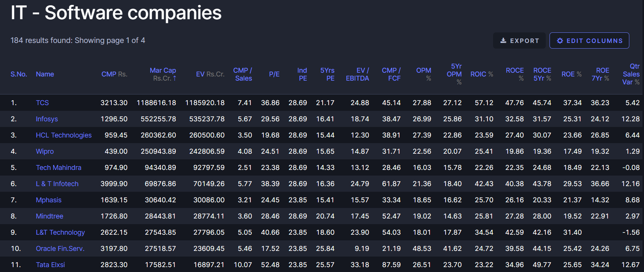Click Tata Elxsi P/E value 52.48

(270, 265)
